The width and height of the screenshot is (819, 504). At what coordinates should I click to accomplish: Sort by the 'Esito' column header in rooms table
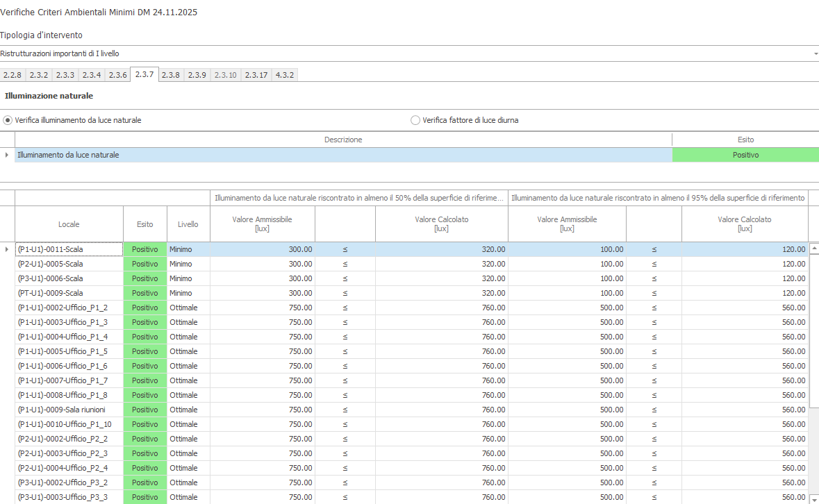(x=144, y=224)
